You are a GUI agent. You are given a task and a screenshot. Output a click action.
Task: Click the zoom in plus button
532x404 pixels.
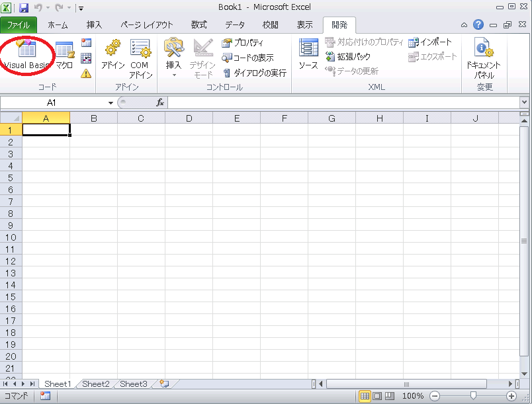(511, 396)
